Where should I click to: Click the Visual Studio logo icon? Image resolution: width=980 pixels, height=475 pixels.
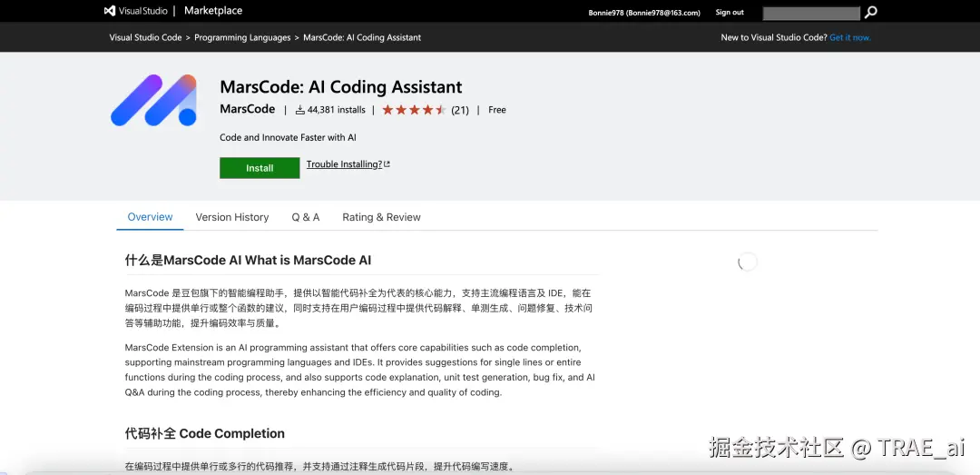point(110,11)
